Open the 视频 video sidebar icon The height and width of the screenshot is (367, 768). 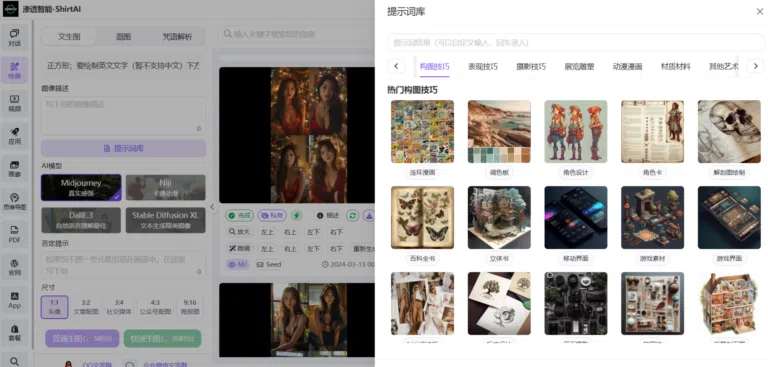click(15, 103)
